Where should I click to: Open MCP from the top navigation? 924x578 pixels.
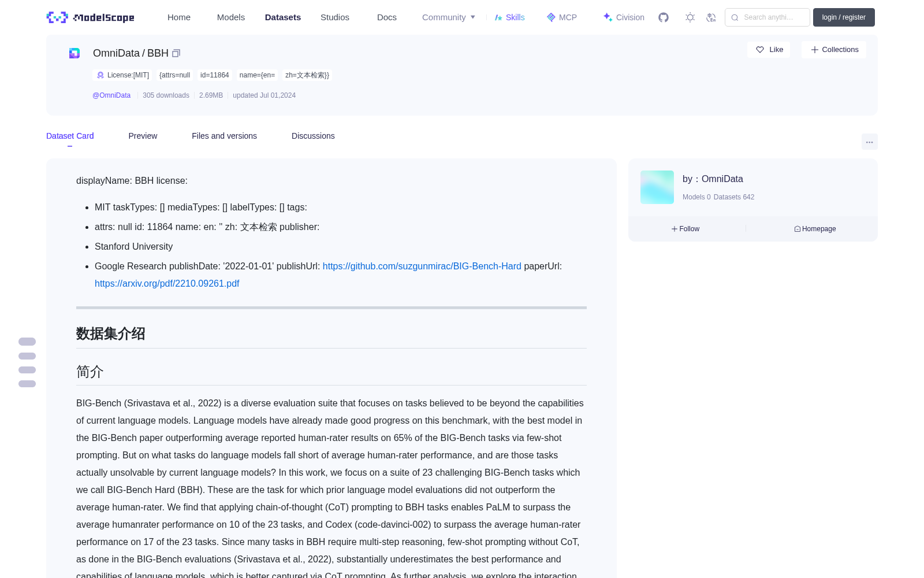pyautogui.click(x=561, y=17)
